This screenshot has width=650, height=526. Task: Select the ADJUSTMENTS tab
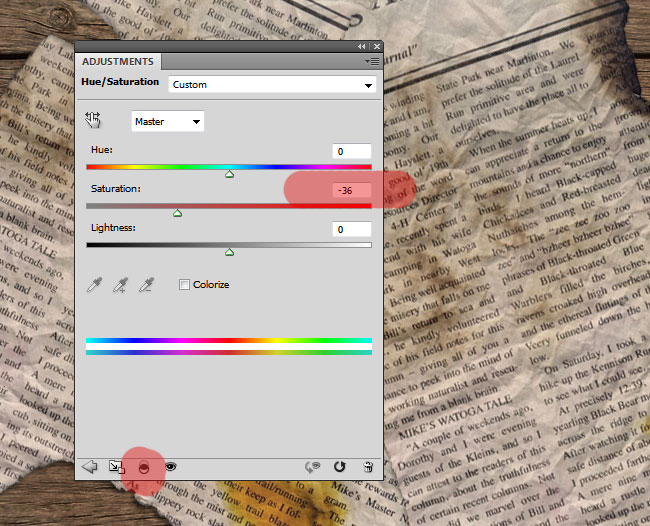point(118,61)
